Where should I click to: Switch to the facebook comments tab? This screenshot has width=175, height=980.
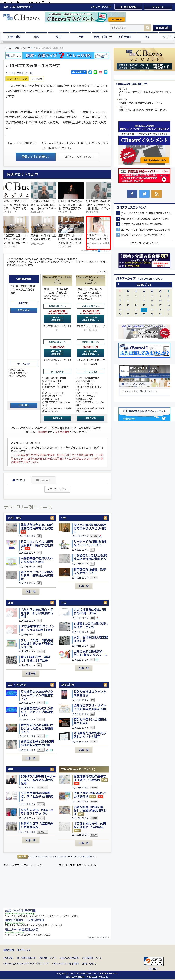point(43,480)
